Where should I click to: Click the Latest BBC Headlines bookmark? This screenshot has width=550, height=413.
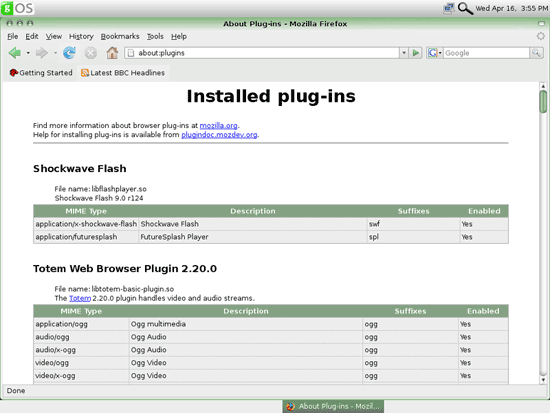tap(123, 73)
